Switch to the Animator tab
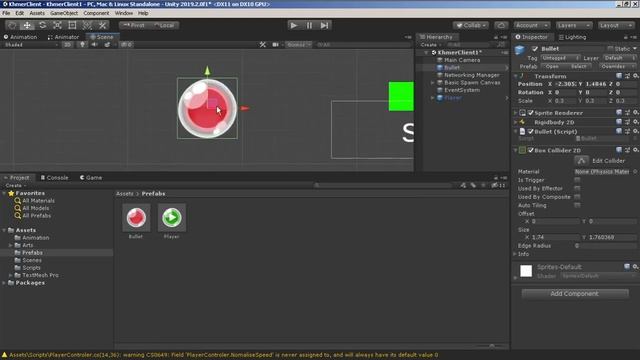Image resolution: width=640 pixels, height=360 pixels. click(x=63, y=37)
